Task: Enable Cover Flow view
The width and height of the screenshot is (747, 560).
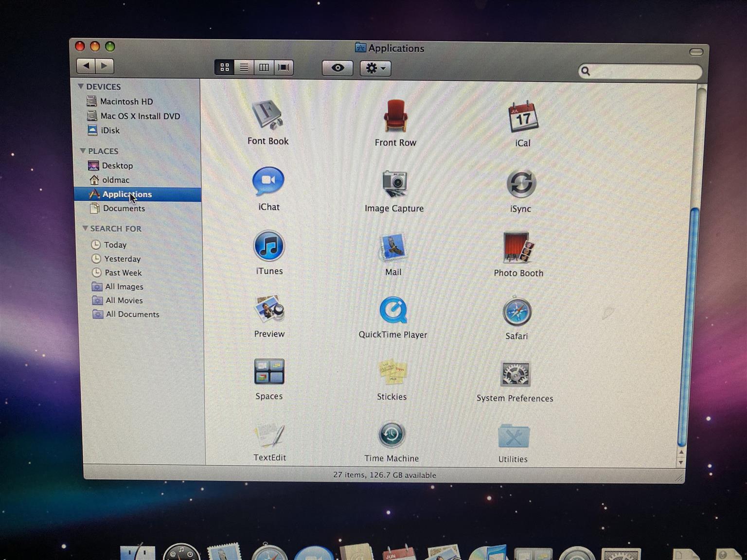Action: point(284,68)
